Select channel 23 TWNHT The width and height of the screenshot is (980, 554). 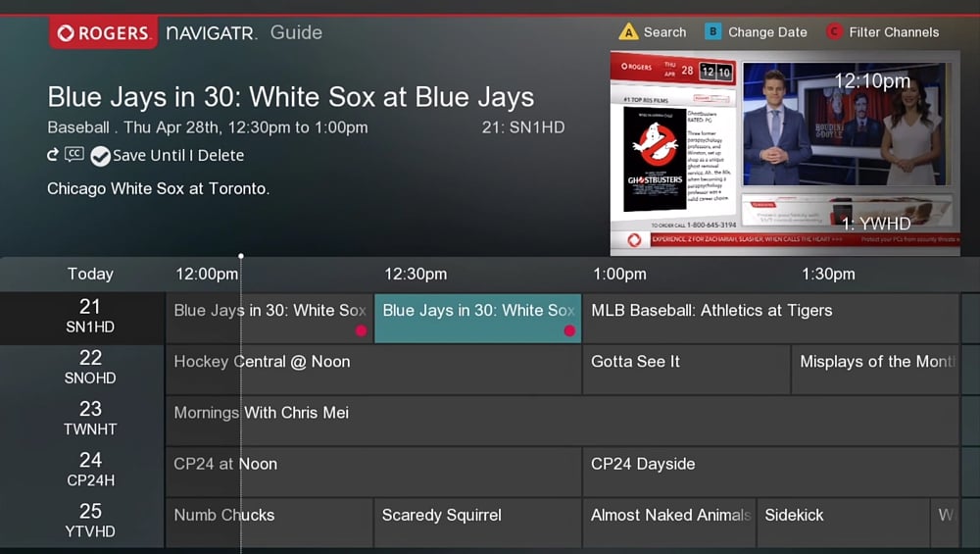(83, 420)
